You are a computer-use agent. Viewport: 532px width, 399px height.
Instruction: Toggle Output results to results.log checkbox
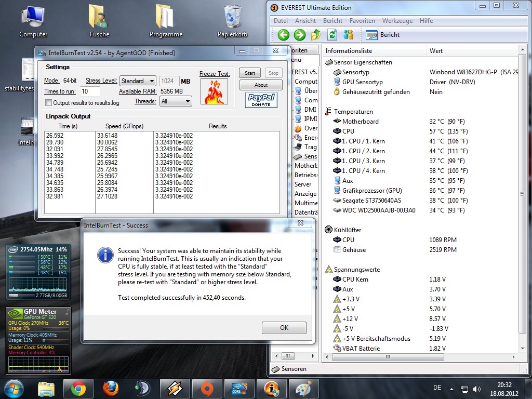coord(48,102)
